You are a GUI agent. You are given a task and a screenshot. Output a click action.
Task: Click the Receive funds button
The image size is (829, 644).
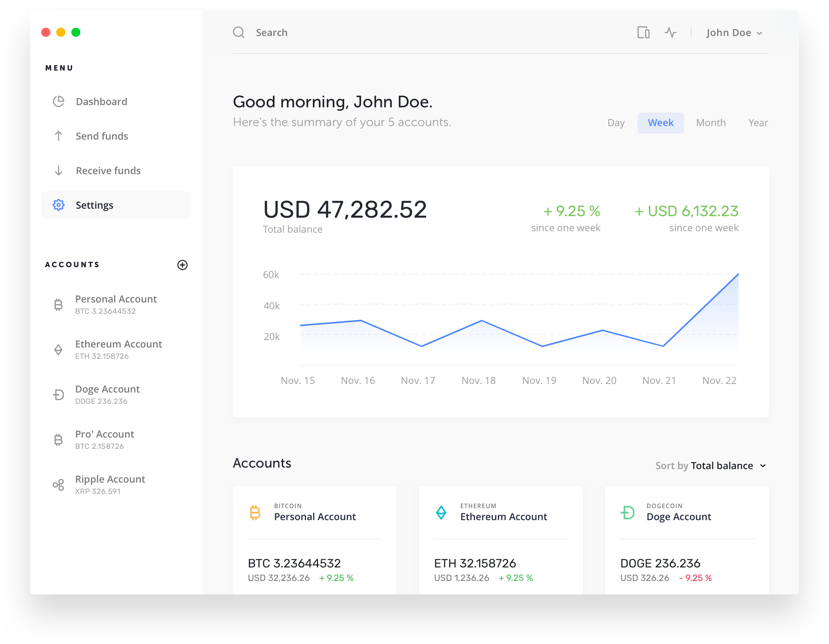(x=109, y=171)
